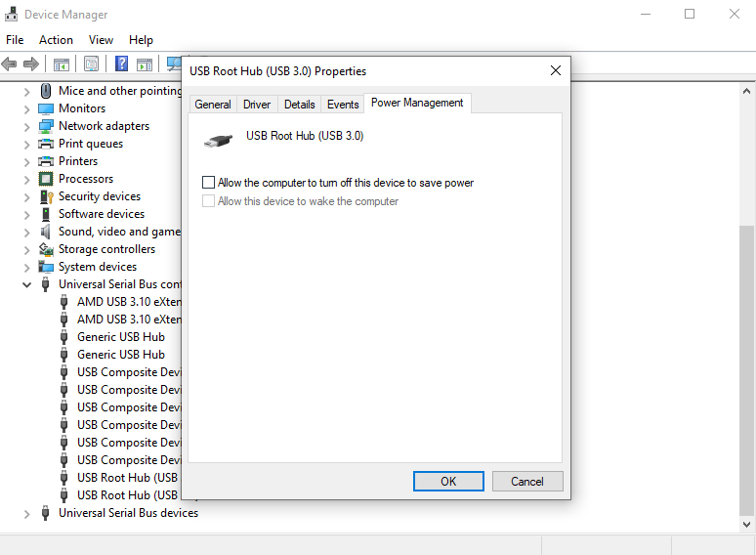Switch to the Driver tab
The image size is (756, 555).
click(x=257, y=105)
